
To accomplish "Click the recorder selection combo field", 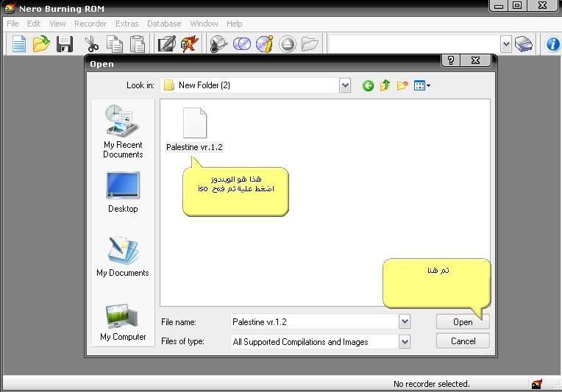I will tap(414, 44).
